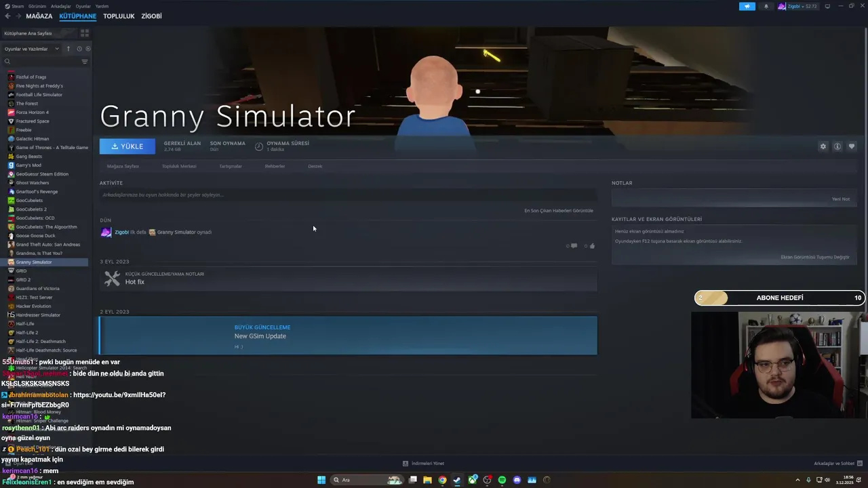Viewport: 868px width, 488px height.
Task: Click the activity comment input field
Action: coord(348,195)
